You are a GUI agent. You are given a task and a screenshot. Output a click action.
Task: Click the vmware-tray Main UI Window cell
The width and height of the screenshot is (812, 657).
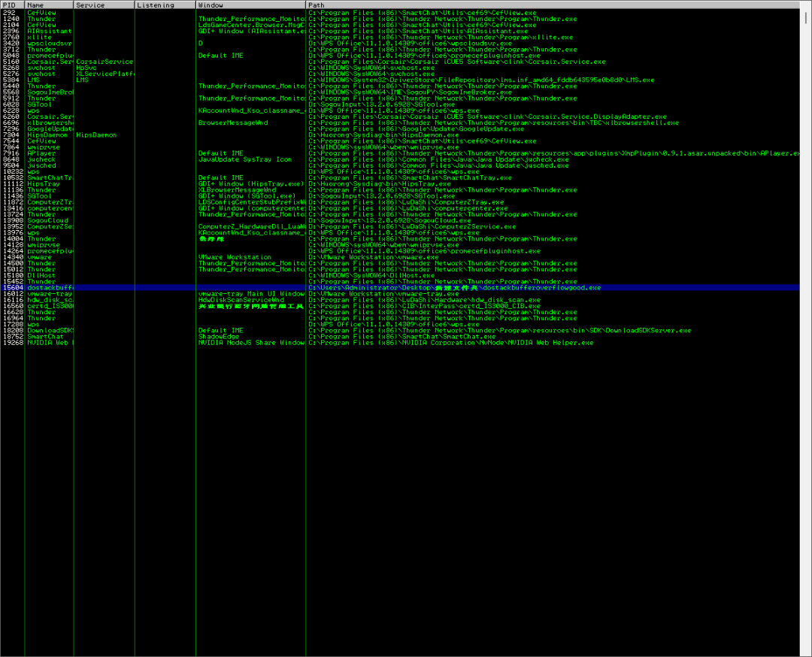pos(251,294)
